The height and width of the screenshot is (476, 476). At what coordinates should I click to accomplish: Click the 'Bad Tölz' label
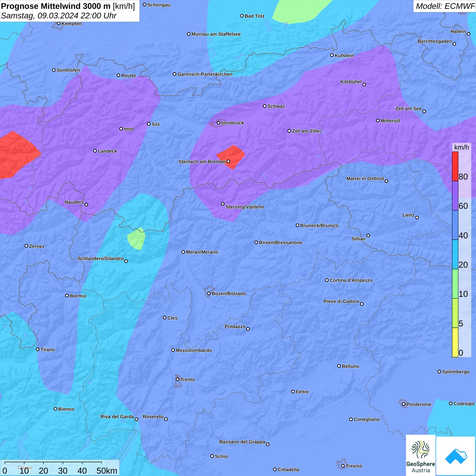(254, 16)
